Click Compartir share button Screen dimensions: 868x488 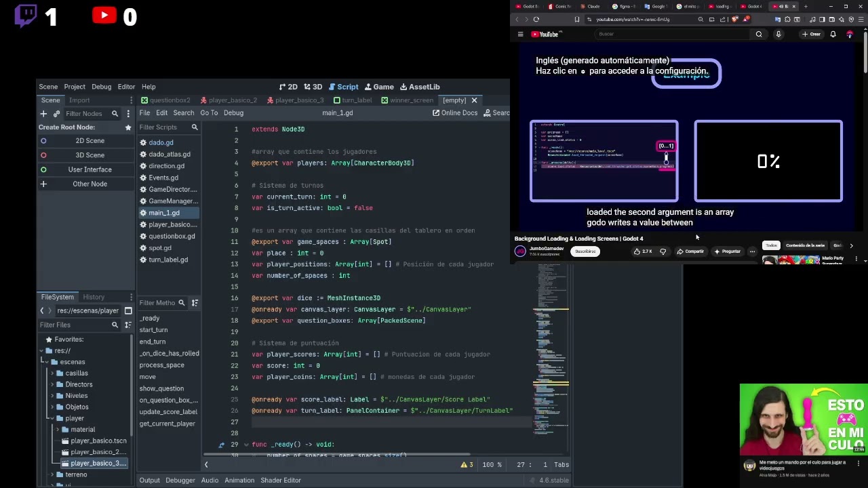690,251
